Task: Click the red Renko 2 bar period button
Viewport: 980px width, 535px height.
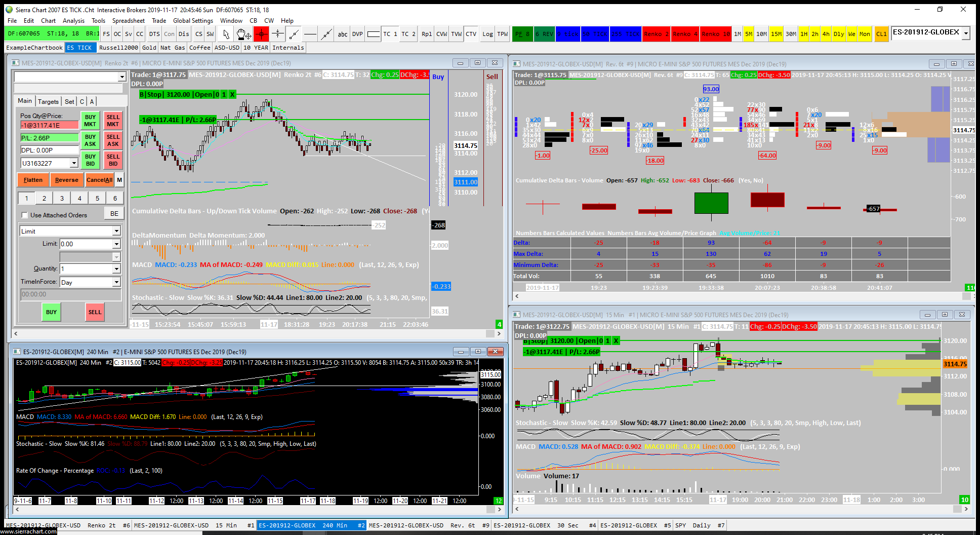Action: point(657,34)
